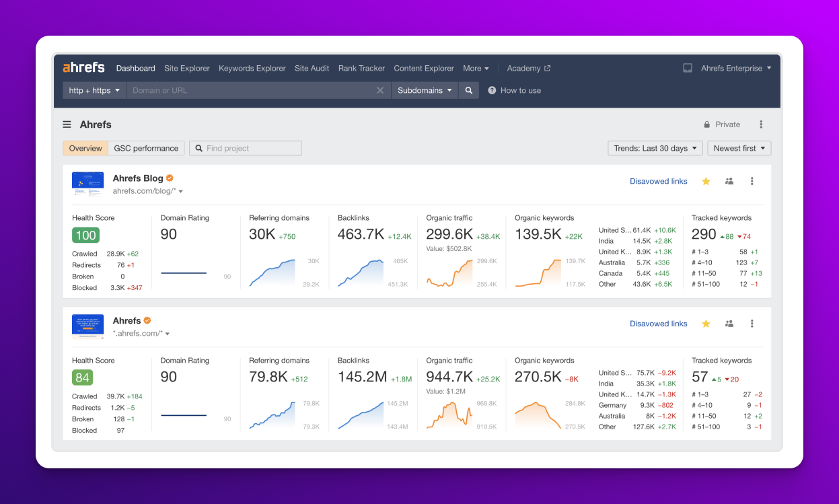Screen dimensions: 839x504
Task: Click the magnifier search button
Action: (x=469, y=90)
